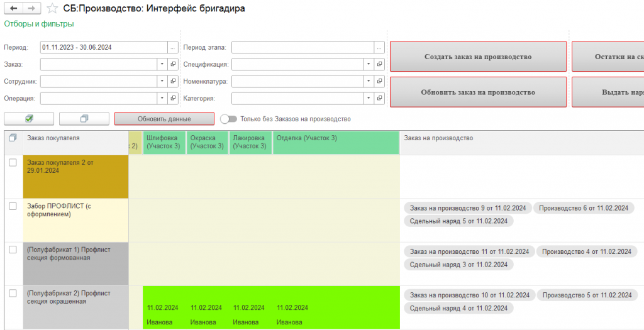Expand the Категория dropdown list
The image size is (644, 330).
pyautogui.click(x=369, y=99)
